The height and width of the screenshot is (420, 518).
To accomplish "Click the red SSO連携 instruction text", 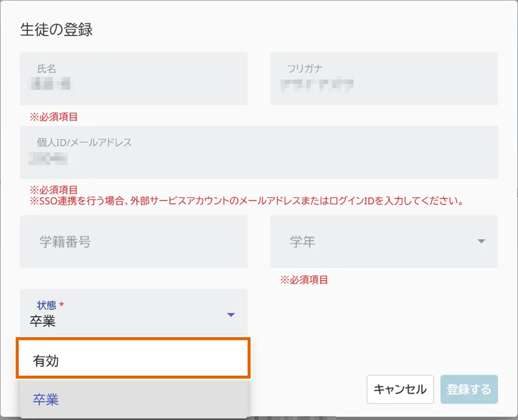I will pos(246,201).
